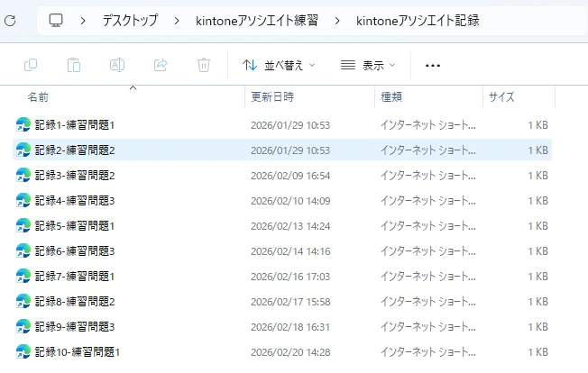
Task: Click the shortcut icon of 記録10-練習問題1
Action: 23,352
